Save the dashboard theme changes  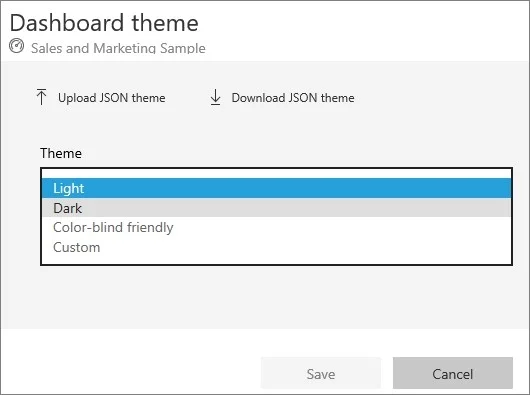tap(321, 373)
